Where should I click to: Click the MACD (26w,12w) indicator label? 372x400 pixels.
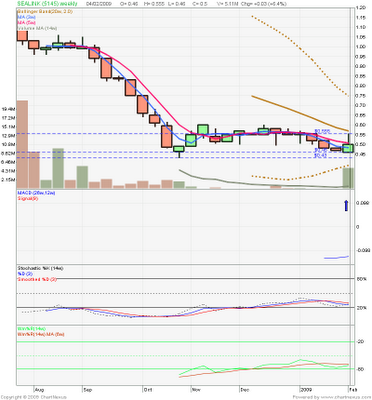pos(36,193)
